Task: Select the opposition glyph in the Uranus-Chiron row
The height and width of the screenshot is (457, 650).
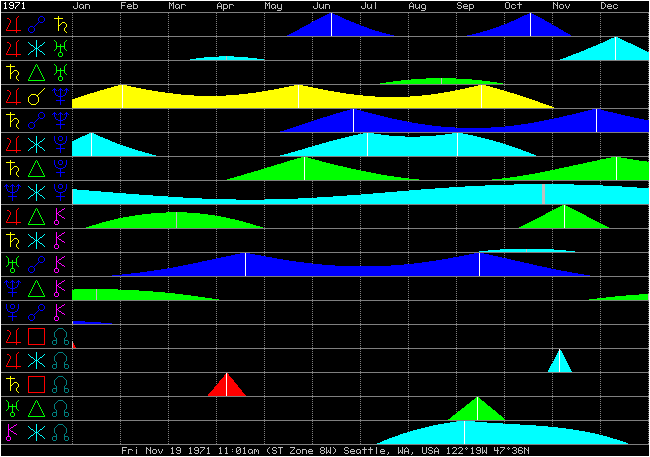Action: (36, 265)
